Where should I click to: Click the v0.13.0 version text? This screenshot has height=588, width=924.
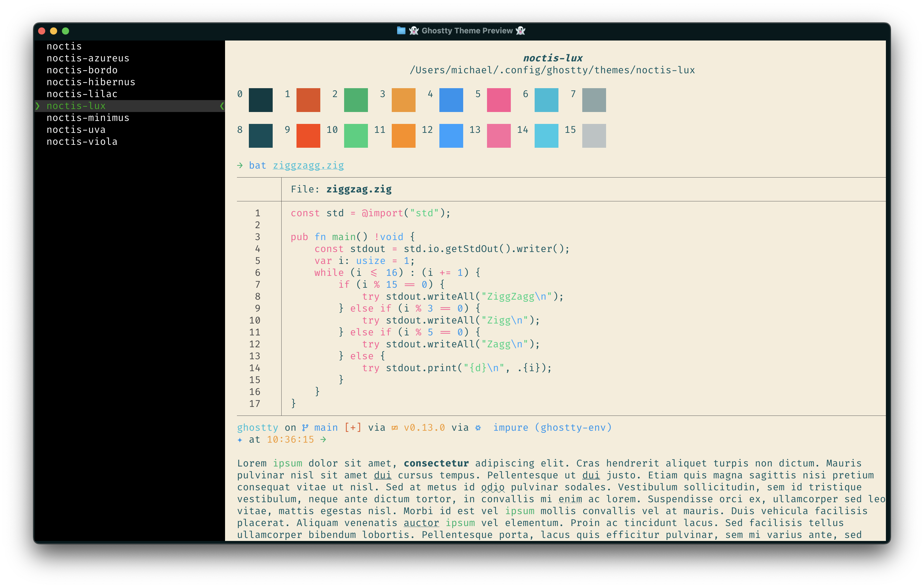(424, 427)
